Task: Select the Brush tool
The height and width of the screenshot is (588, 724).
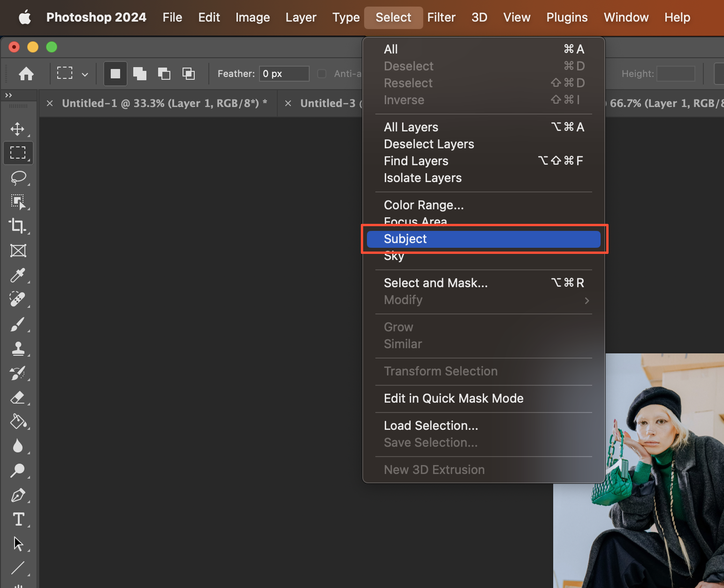Action: point(18,324)
